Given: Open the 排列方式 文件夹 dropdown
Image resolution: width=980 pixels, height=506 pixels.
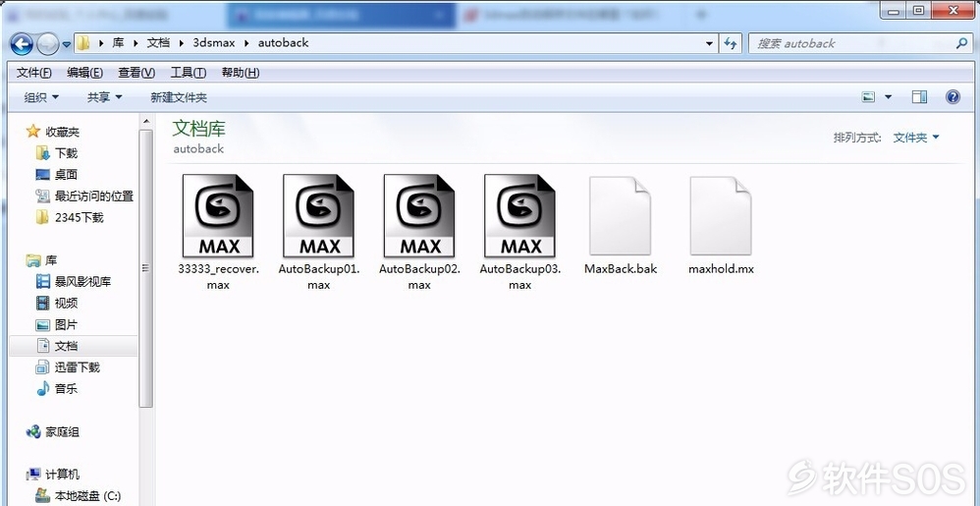Looking at the screenshot, I should point(916,138).
